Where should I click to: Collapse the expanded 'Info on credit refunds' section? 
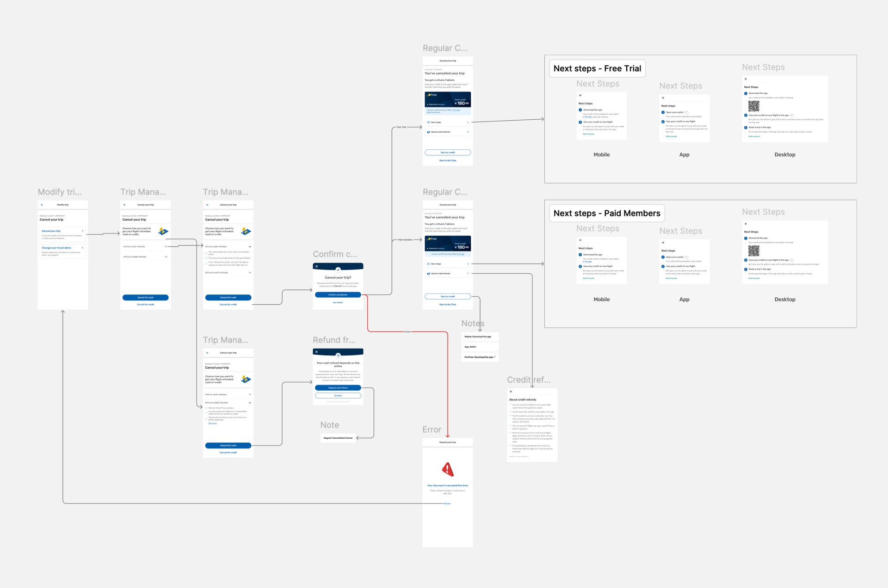click(250, 403)
